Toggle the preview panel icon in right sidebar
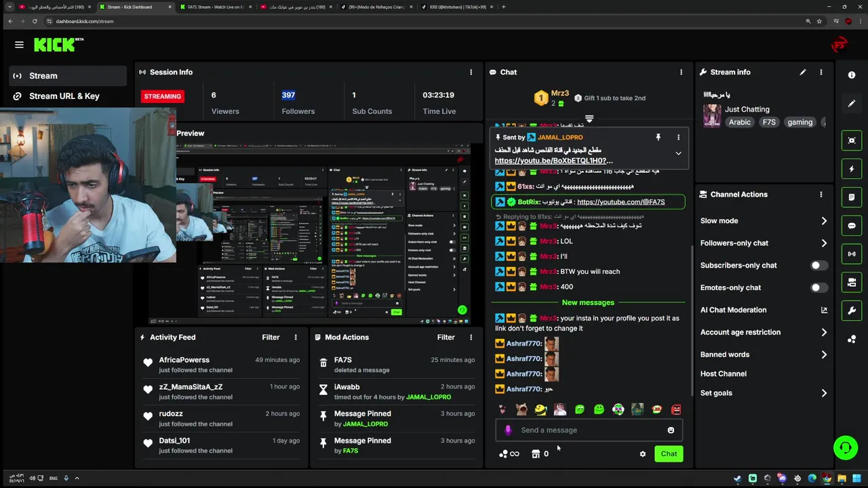Image resolution: width=868 pixels, height=488 pixels. coord(852,140)
